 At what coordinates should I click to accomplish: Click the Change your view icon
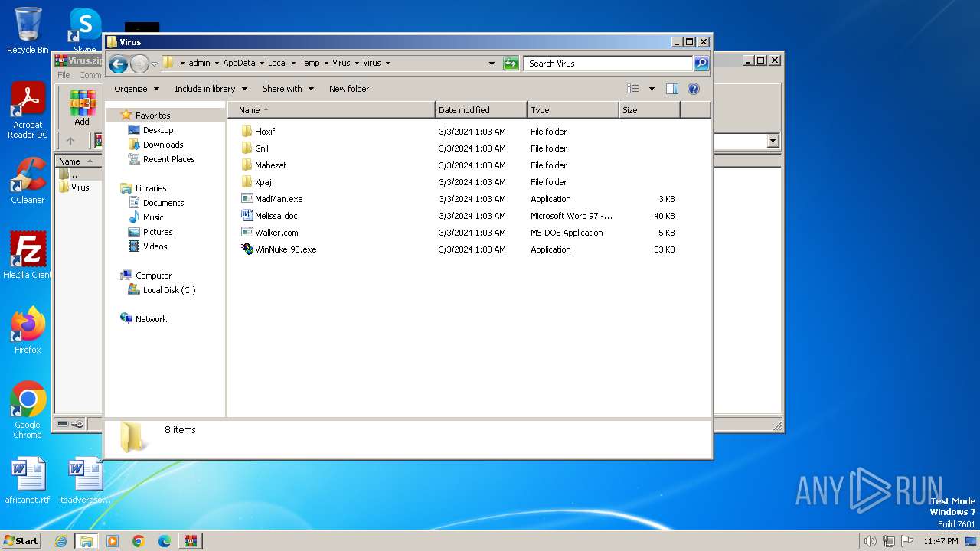tap(633, 89)
